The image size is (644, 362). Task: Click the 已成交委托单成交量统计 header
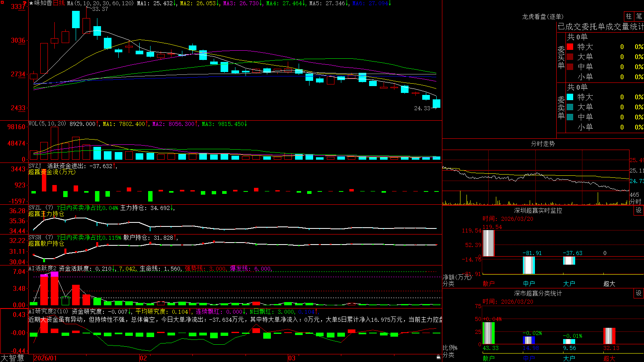click(601, 27)
